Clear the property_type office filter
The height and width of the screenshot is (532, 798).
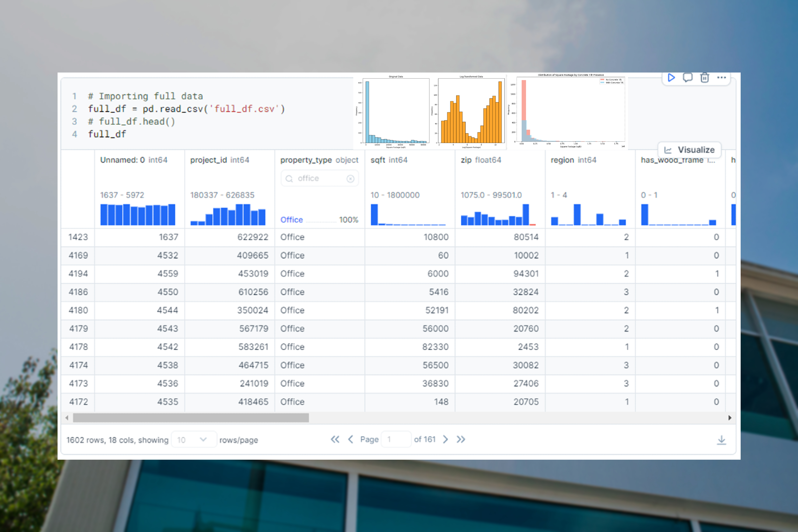[350, 179]
